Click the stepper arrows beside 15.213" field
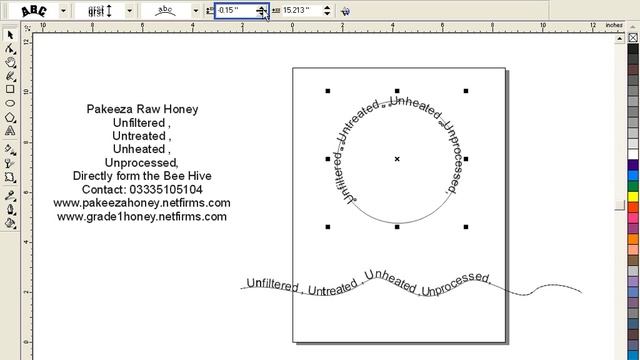This screenshot has width=640, height=360. [327, 11]
